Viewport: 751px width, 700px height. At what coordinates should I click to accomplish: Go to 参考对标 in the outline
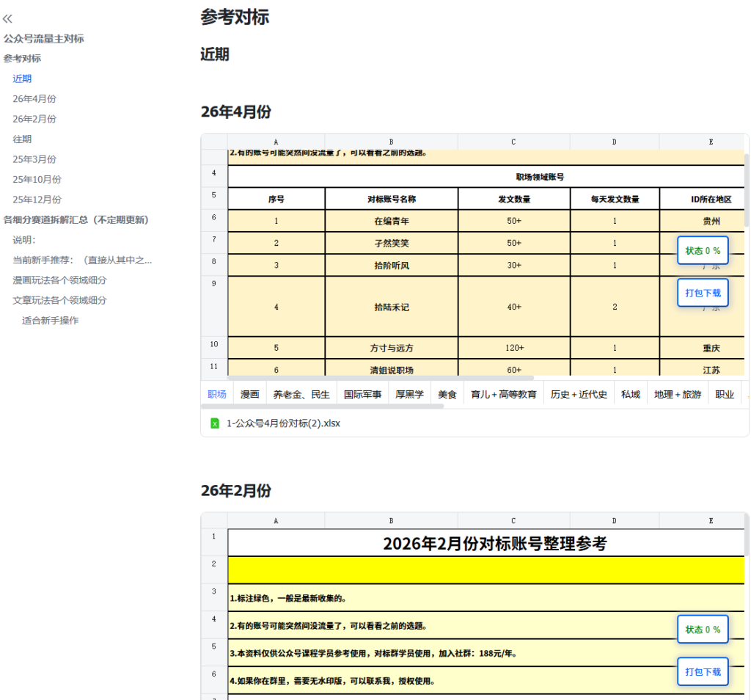point(22,59)
